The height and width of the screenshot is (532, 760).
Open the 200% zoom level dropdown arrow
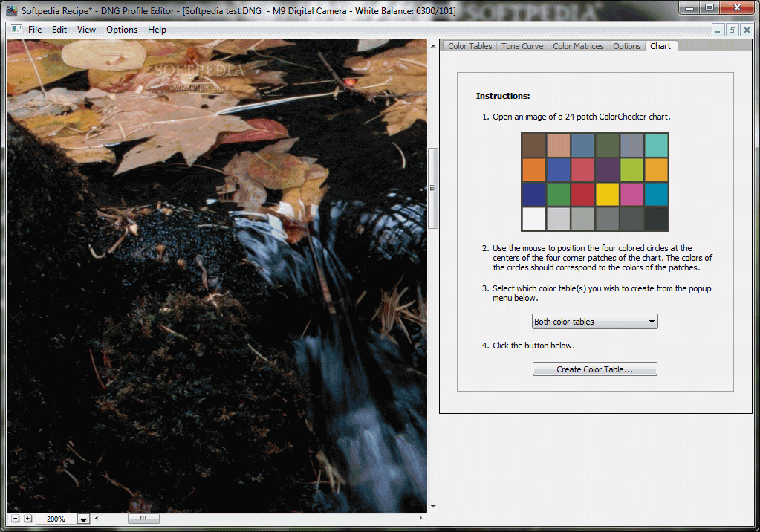coord(83,519)
